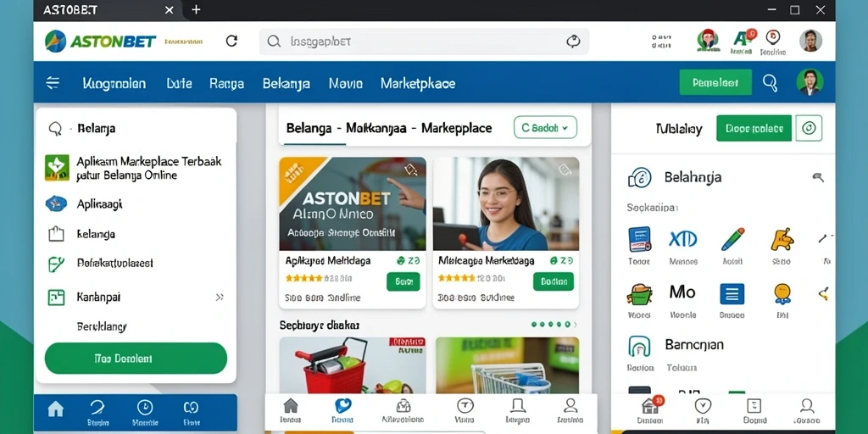Select the Kiogroolan navbar item
Viewport: 868px width, 434px height.
[114, 84]
